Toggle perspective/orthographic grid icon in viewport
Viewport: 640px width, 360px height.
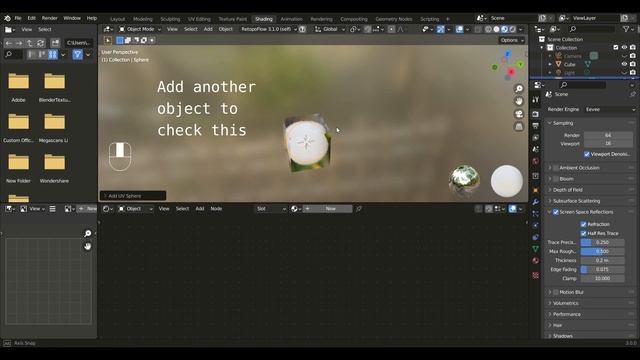tap(519, 127)
